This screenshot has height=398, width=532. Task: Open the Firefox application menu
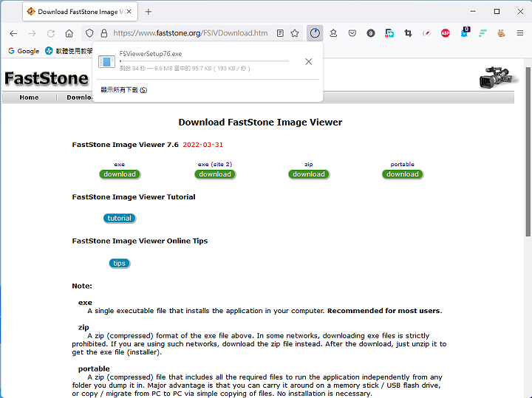click(519, 33)
